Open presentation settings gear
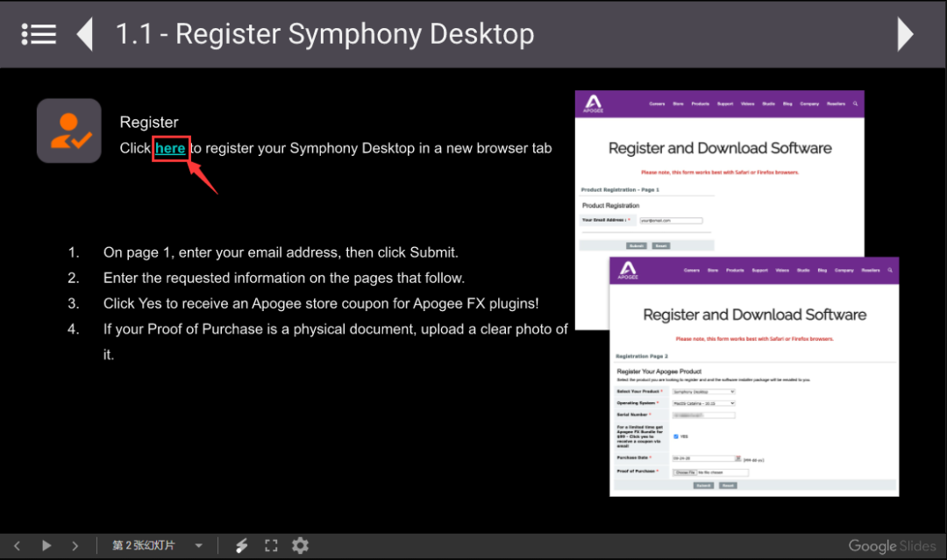Viewport: 947px width, 560px height. 300,545
